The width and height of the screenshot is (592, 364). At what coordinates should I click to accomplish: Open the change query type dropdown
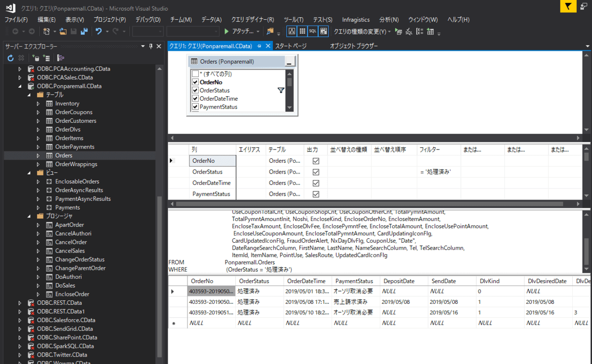362,32
